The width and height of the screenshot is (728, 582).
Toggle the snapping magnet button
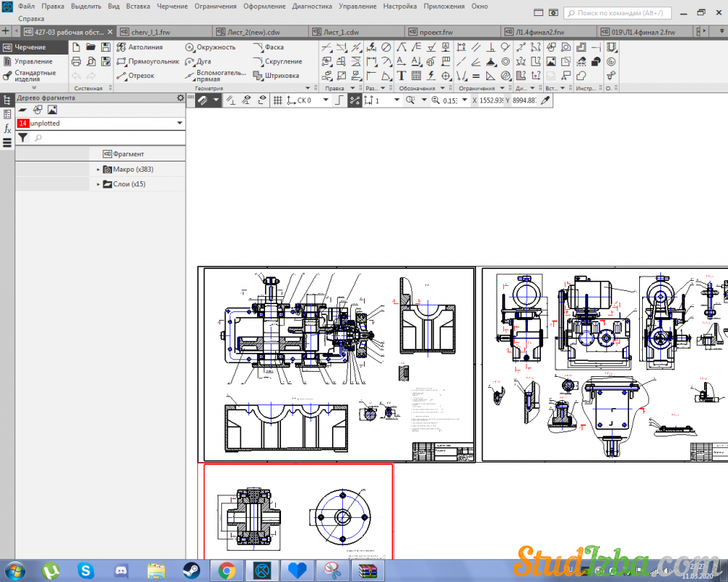pos(203,100)
